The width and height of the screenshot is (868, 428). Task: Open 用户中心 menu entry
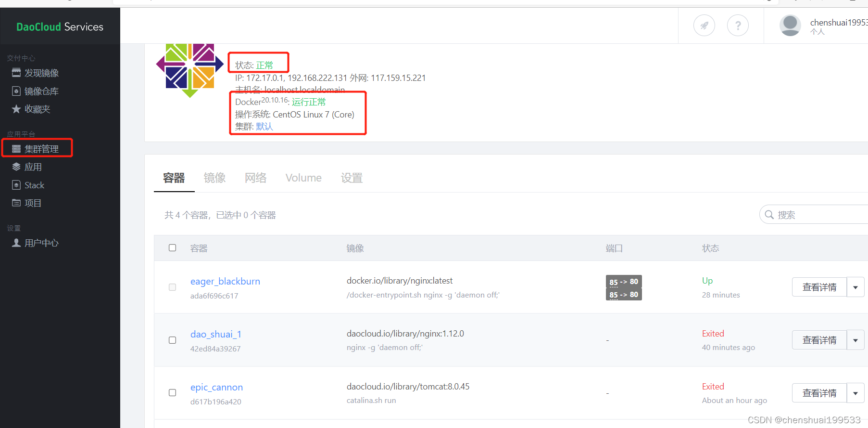tap(42, 243)
